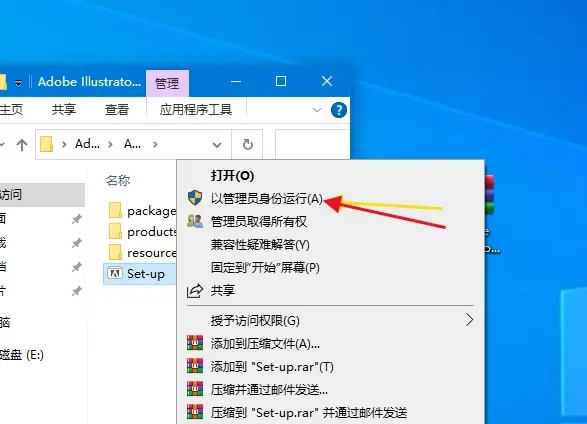This screenshot has height=424, width=587.
Task: Go up one folder level arrow
Action: tap(22, 144)
